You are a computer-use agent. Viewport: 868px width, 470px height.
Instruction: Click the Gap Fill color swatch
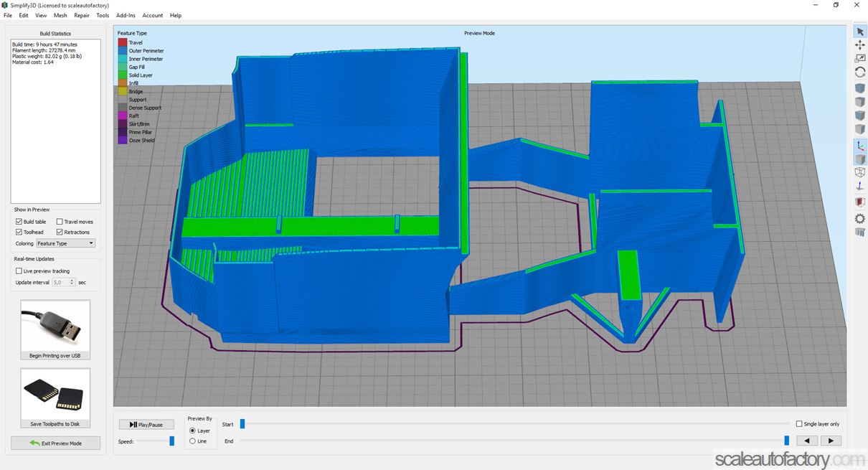point(123,67)
